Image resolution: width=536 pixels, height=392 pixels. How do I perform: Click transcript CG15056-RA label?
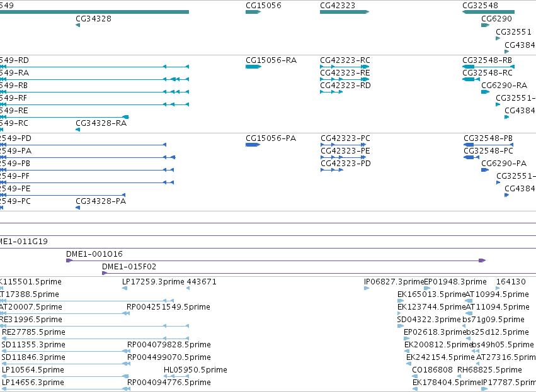pos(271,60)
